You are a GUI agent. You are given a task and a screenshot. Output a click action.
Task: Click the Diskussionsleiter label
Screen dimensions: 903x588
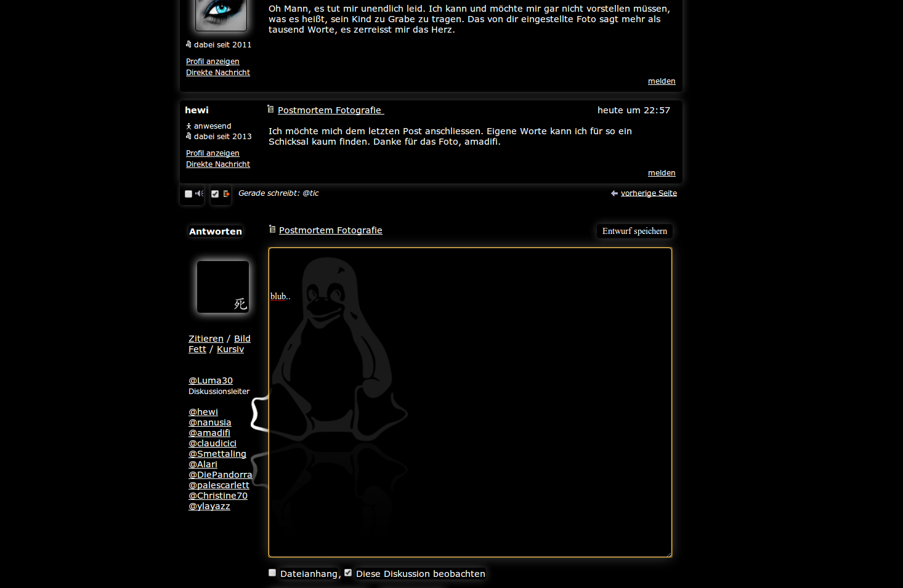(219, 392)
